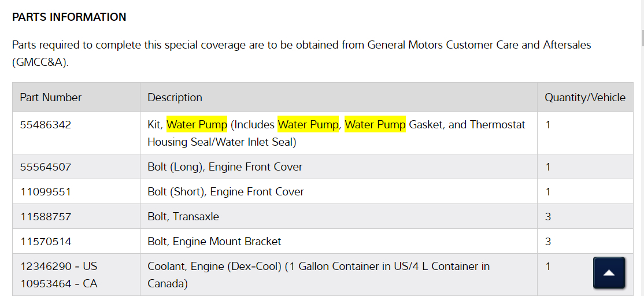The height and width of the screenshot is (296, 644).
Task: Click the Coolant, Engine (Dex-Cool) description
Action: 319,267
